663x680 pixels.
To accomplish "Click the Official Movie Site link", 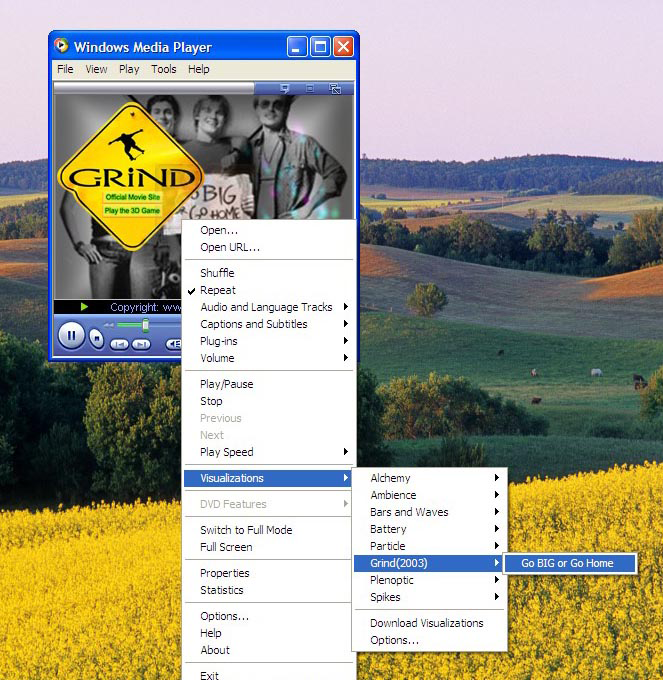I will click(x=133, y=197).
